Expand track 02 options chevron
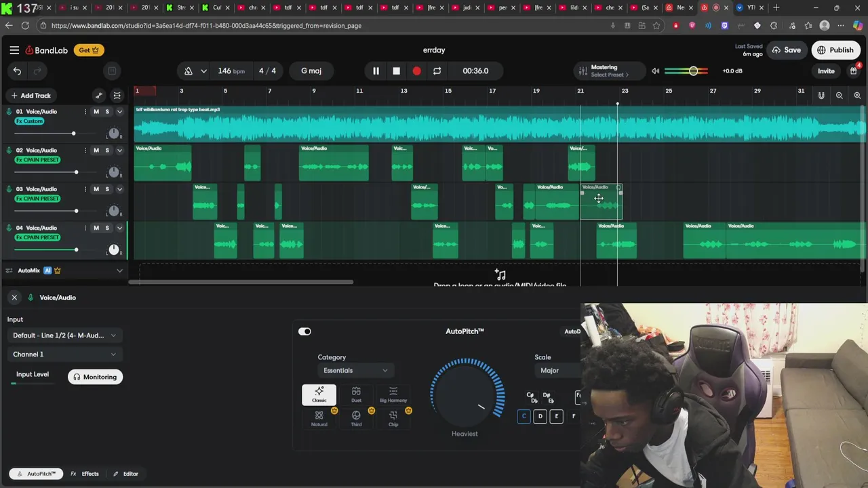Screen dimensions: 868x488 coord(119,150)
